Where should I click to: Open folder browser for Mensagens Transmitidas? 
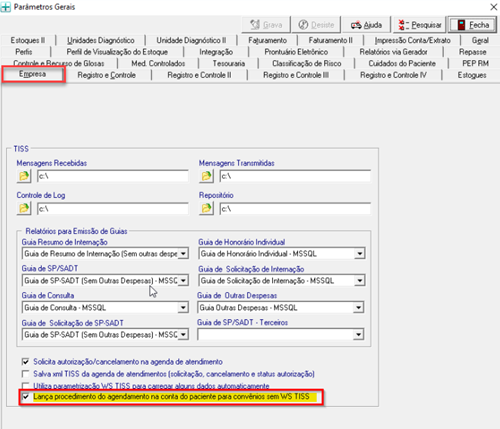tap(206, 176)
